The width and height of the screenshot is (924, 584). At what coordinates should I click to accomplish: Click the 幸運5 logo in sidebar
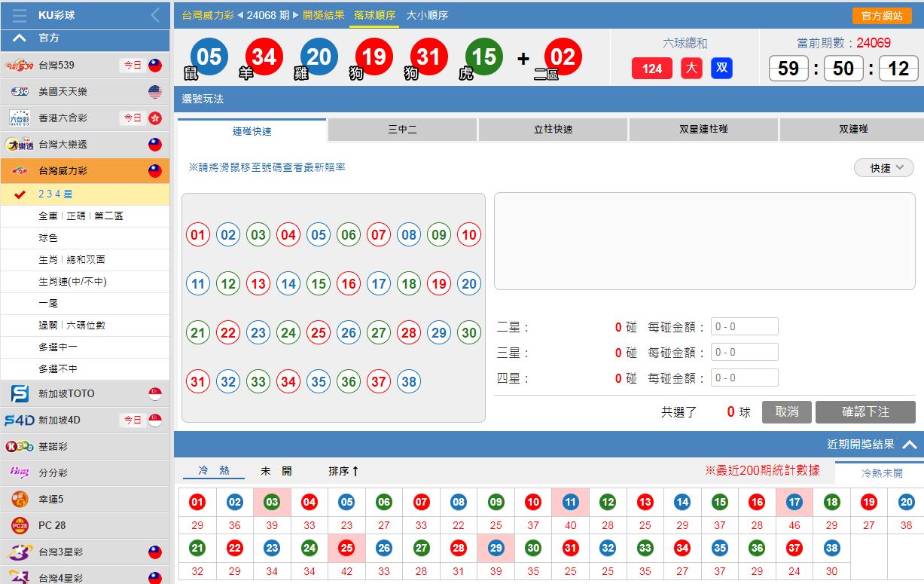20,499
